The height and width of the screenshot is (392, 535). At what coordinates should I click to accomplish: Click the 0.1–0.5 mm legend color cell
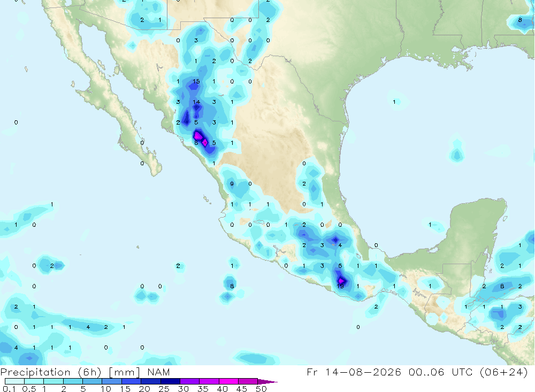coord(14,381)
